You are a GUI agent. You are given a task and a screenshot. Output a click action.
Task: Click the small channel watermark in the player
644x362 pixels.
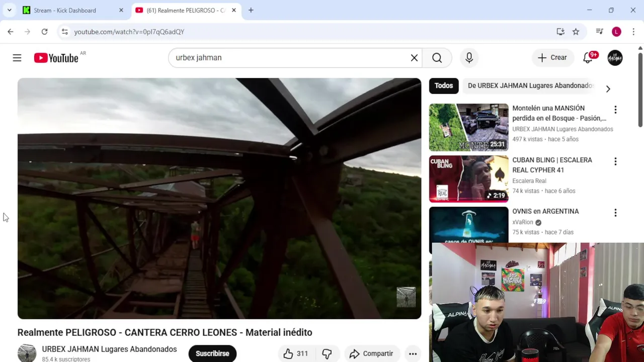(x=406, y=297)
